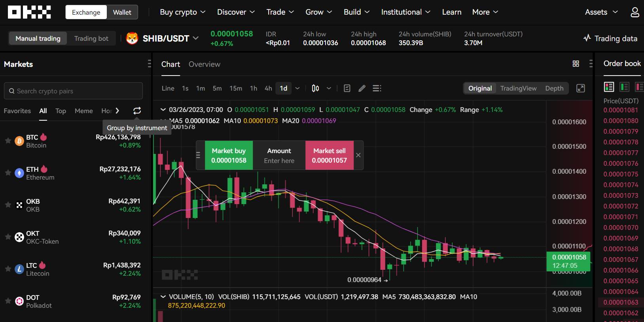This screenshot has height=322, width=644.
Task: Collapse the candle OHLC info row
Action: click(163, 110)
